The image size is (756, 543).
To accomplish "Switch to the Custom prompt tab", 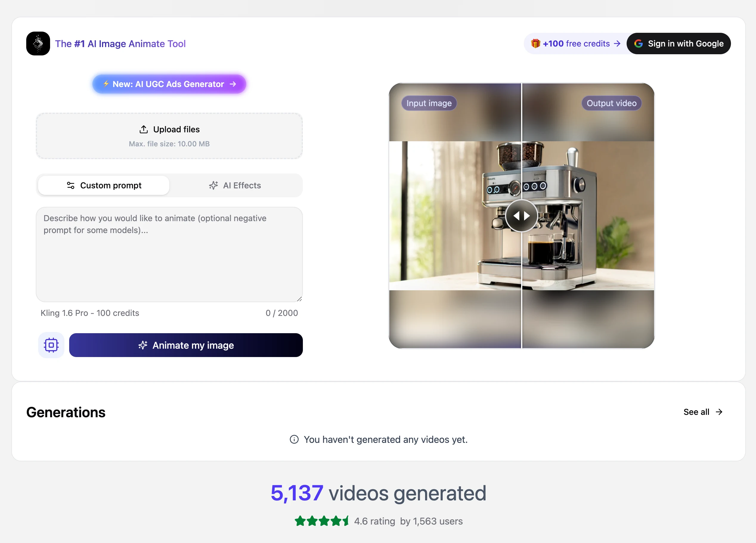I will coord(104,185).
